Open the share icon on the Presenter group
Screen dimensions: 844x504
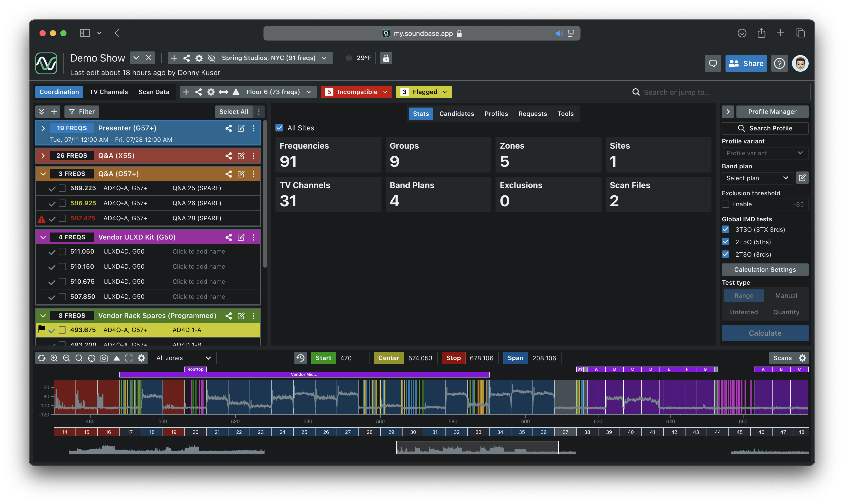point(228,128)
